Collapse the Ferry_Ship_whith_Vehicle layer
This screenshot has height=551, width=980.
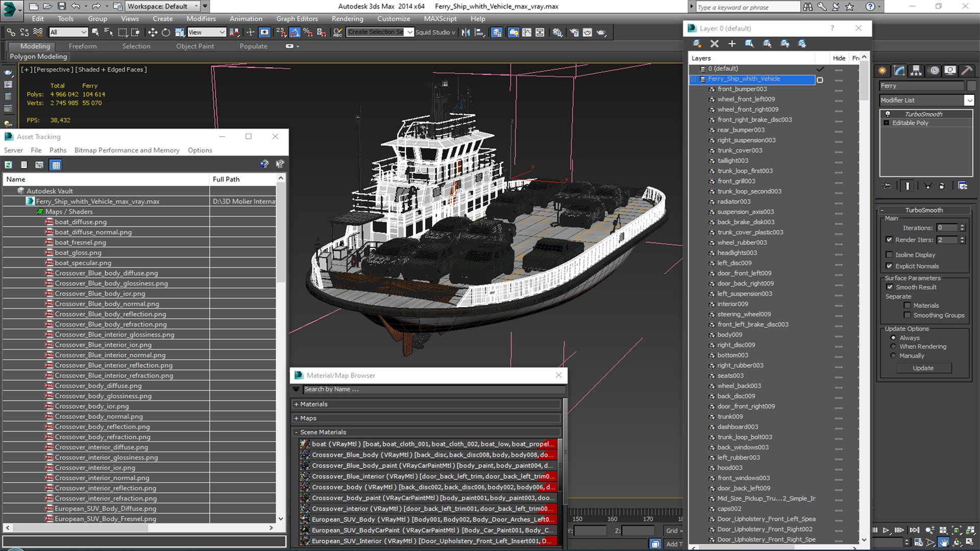694,79
